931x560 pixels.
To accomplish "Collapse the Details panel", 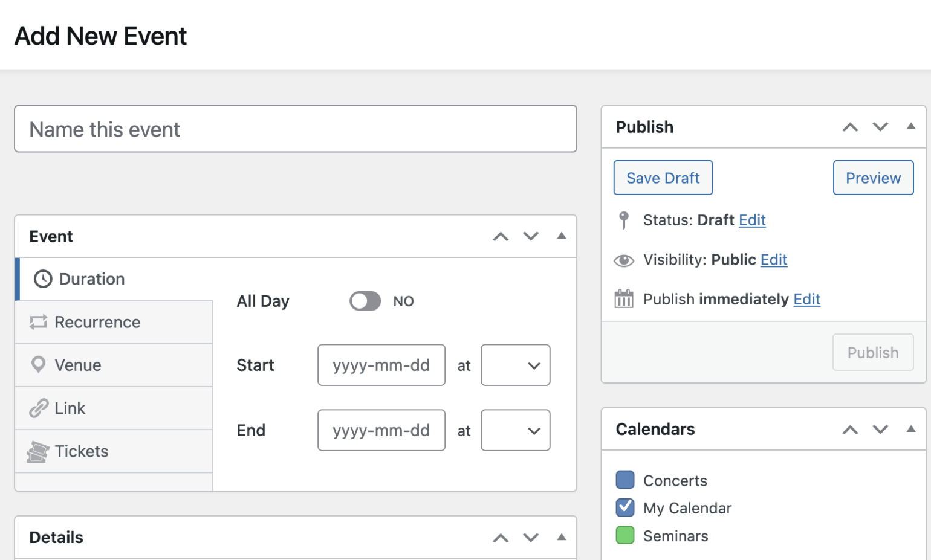I will (x=562, y=537).
